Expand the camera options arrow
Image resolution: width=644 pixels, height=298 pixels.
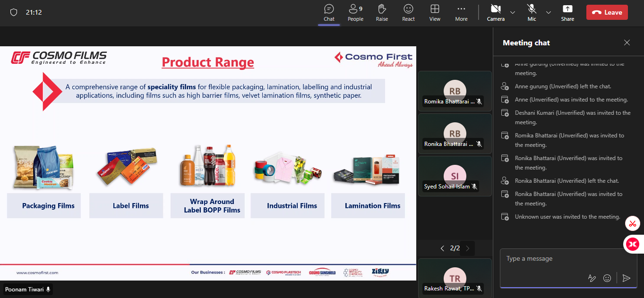click(513, 12)
